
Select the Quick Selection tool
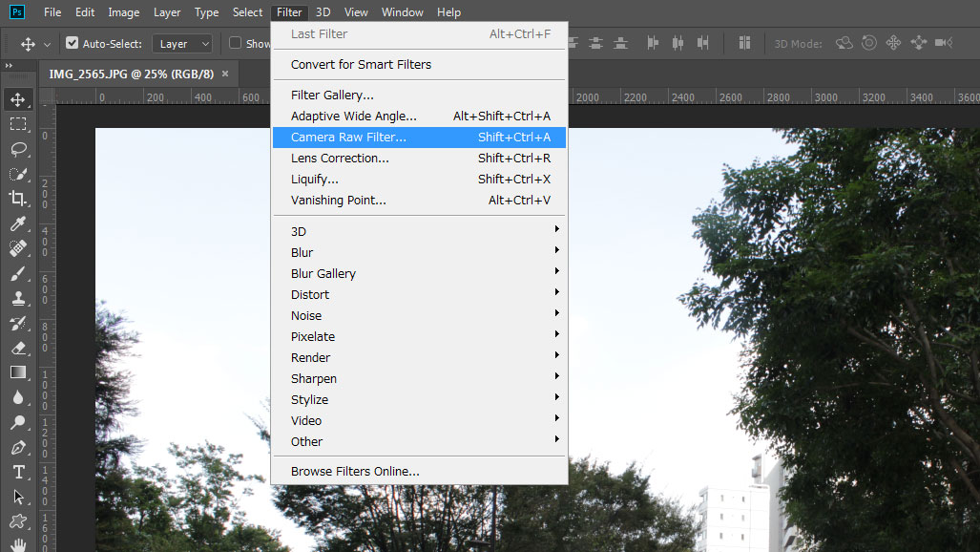[x=18, y=174]
